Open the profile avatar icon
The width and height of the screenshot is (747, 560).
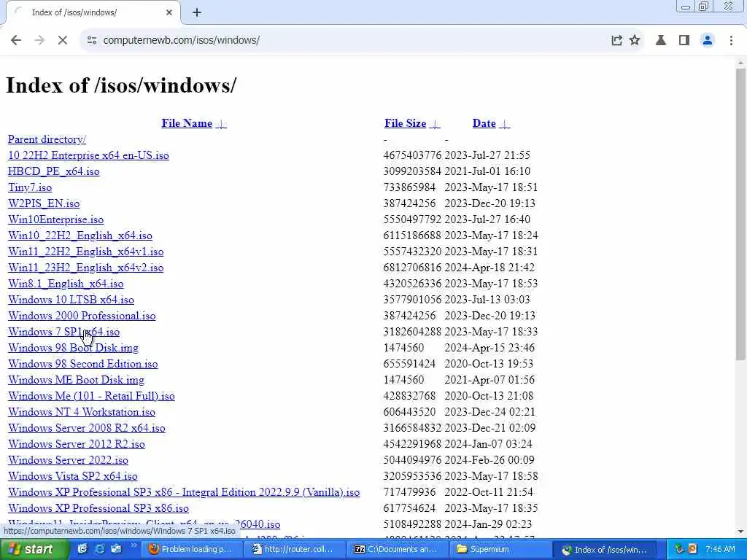point(708,41)
